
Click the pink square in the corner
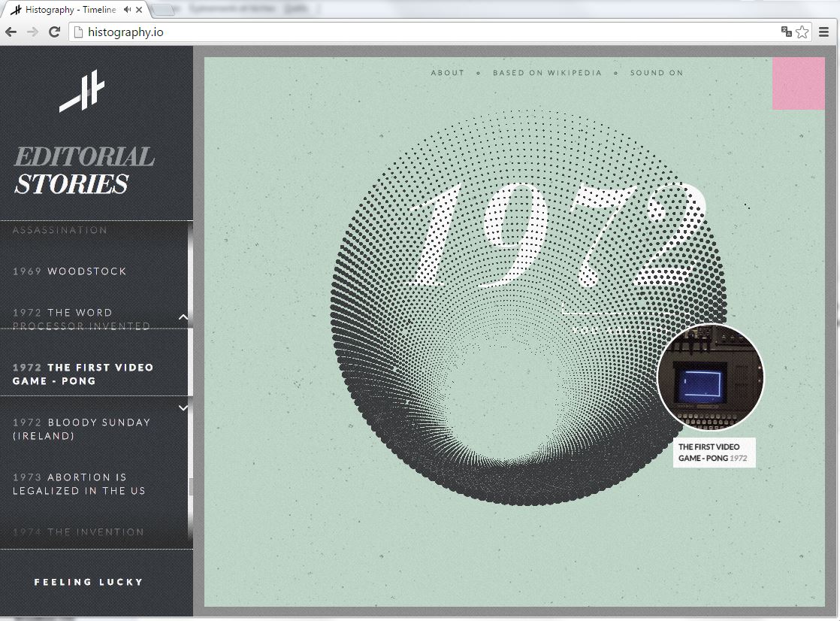(x=798, y=83)
